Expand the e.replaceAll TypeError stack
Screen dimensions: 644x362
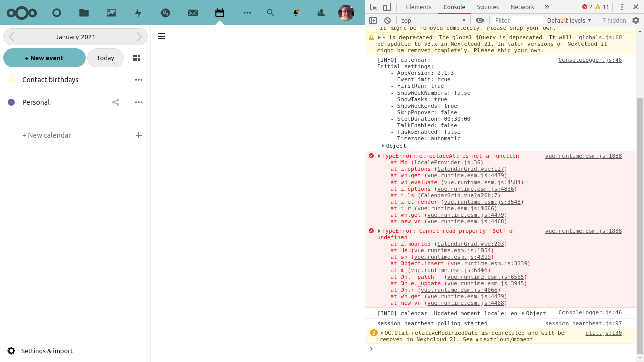(x=379, y=156)
